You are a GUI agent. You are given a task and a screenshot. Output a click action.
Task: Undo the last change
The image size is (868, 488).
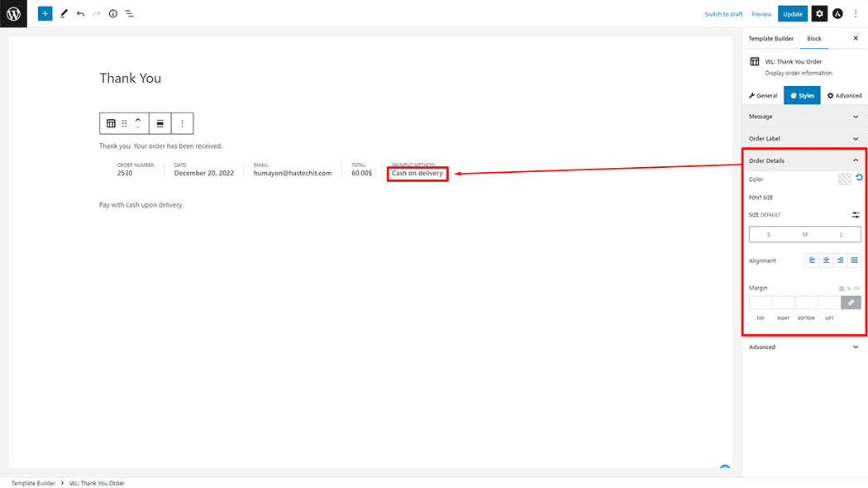(x=80, y=14)
